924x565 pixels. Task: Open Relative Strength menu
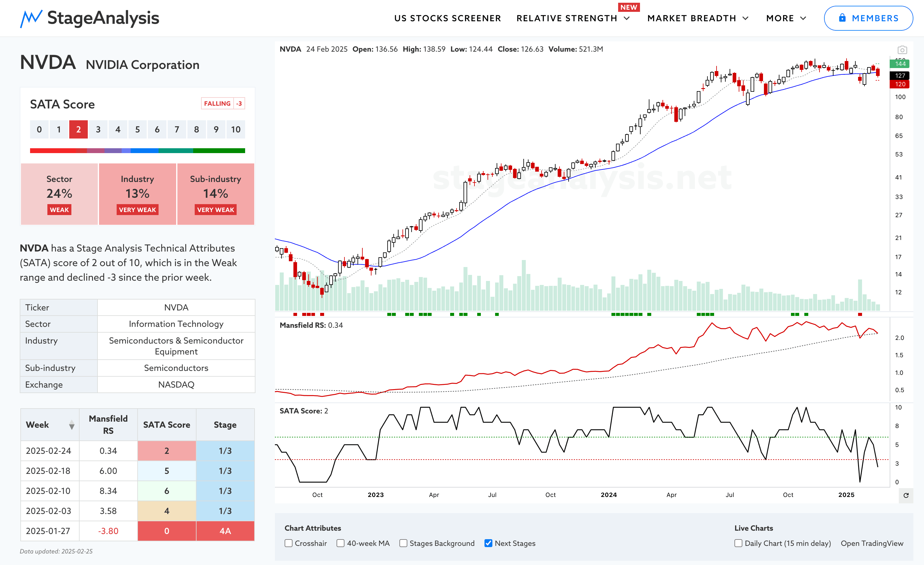click(x=566, y=18)
